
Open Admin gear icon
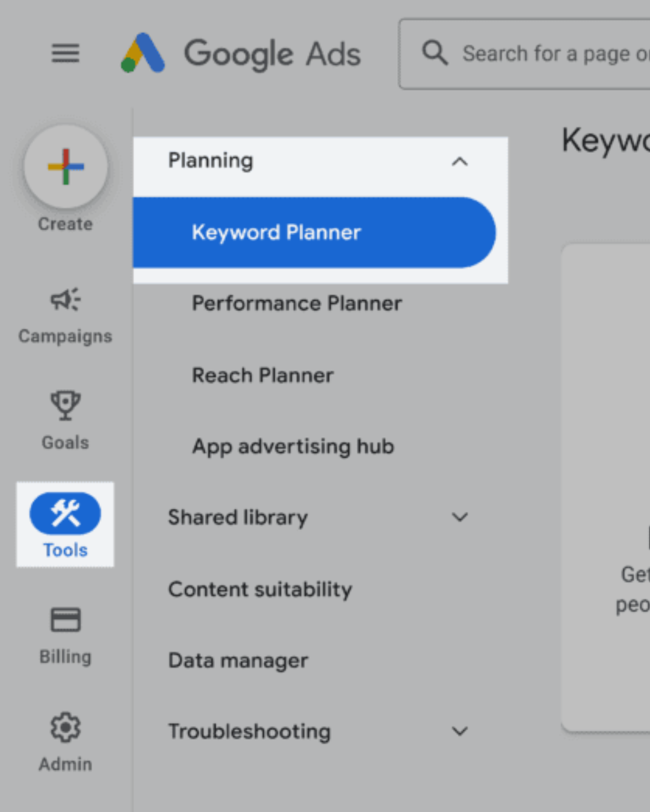click(x=65, y=728)
